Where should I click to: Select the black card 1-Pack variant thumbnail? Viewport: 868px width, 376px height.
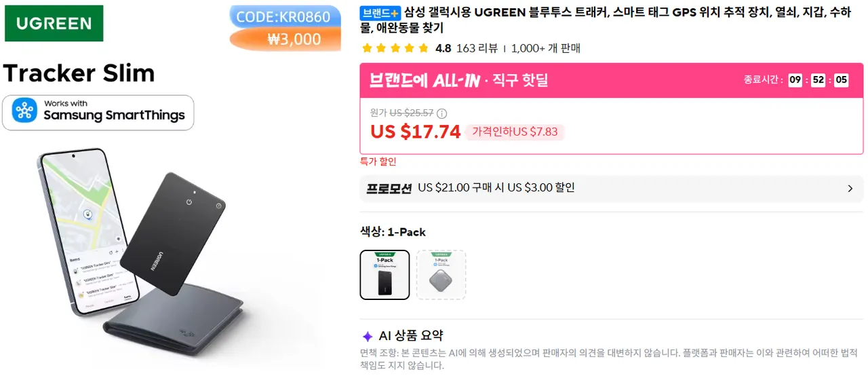click(384, 275)
